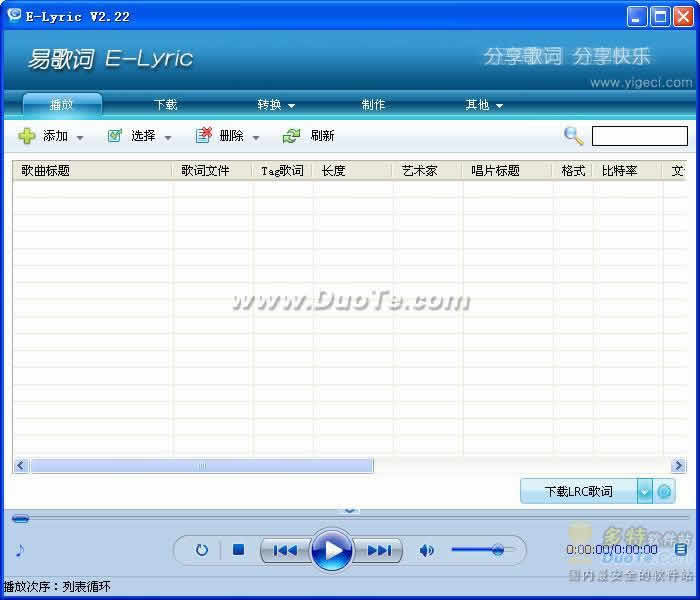Click the 下载LRC歌词 button
This screenshot has width=700, height=600.
579,492
